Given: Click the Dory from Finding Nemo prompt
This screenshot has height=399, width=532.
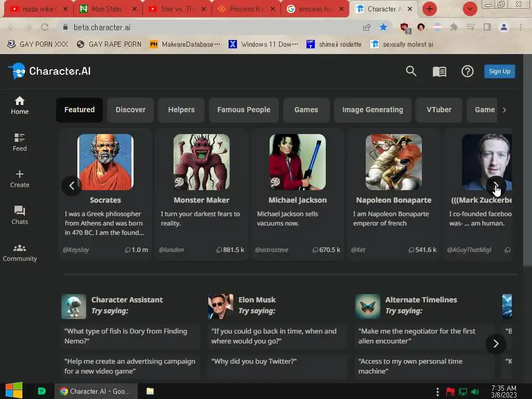Looking at the screenshot, I should click(130, 336).
